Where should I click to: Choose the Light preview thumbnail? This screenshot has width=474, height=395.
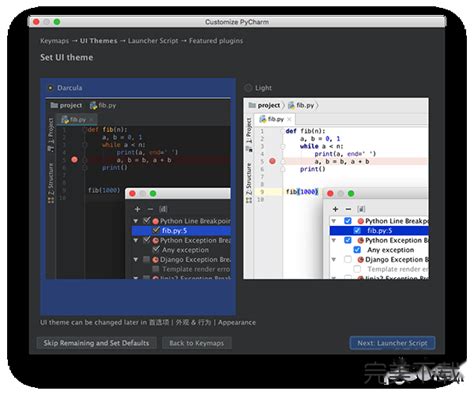click(336, 188)
